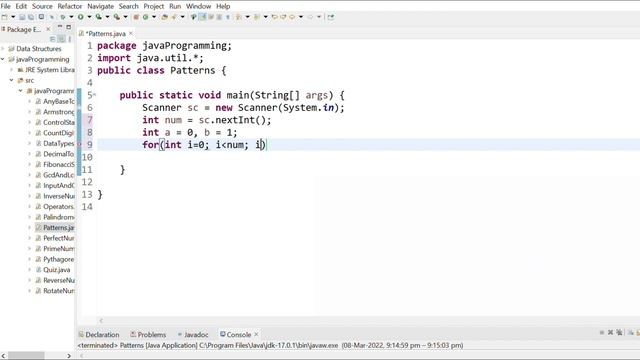640x360 pixels.
Task: Select Quiz.java in Package Explorer
Action: [53, 270]
